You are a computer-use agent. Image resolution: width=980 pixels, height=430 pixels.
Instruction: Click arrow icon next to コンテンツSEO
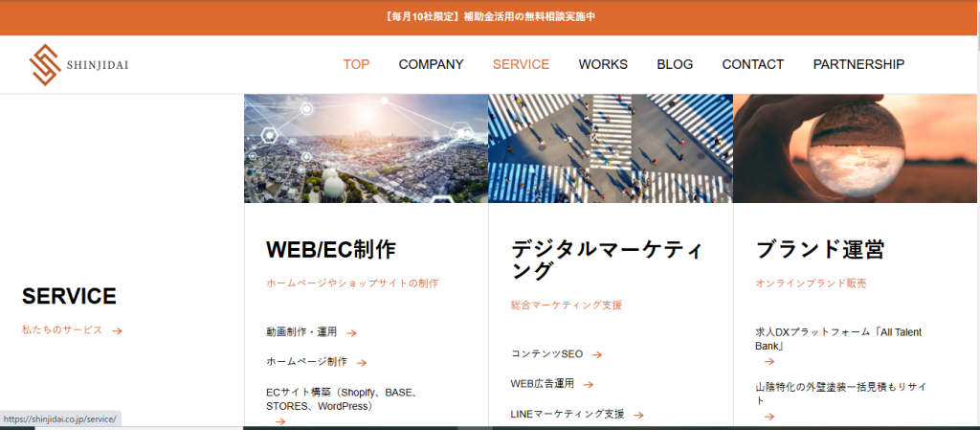coord(596,355)
